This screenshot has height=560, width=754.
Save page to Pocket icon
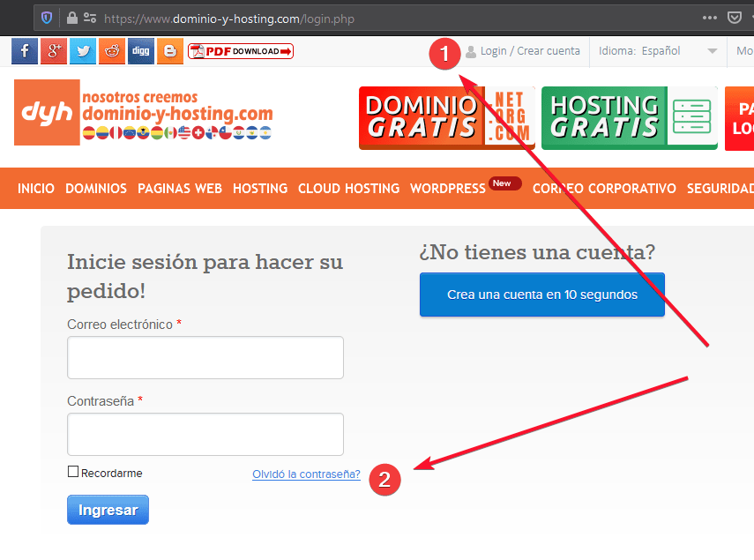(x=735, y=19)
